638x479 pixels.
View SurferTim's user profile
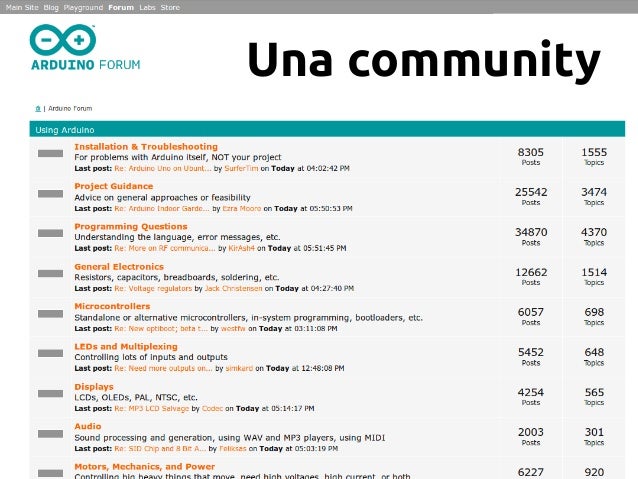pos(241,168)
